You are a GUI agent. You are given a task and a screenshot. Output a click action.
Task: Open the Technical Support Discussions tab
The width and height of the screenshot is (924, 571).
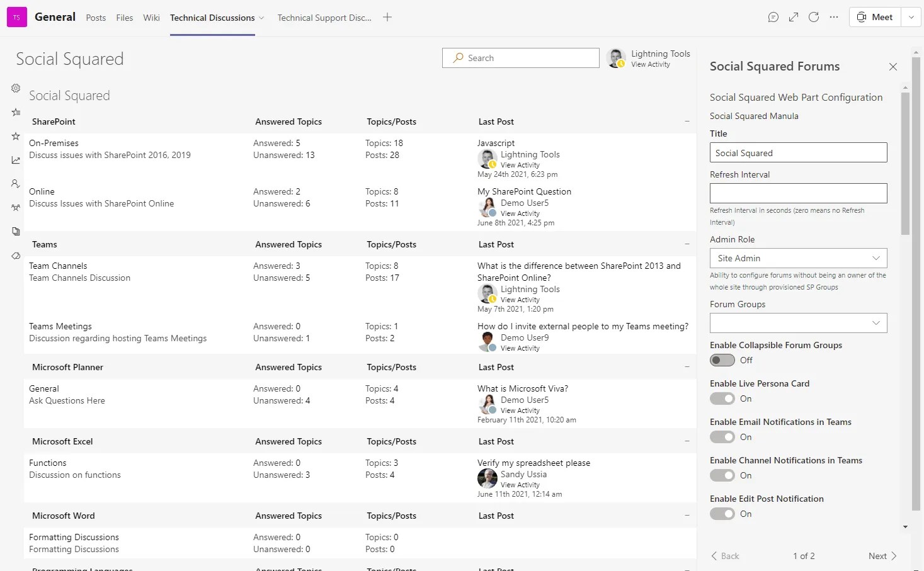click(x=324, y=18)
